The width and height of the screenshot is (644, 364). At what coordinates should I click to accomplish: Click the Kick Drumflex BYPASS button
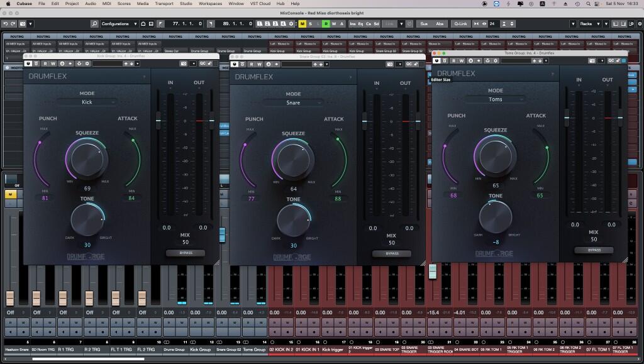point(186,253)
